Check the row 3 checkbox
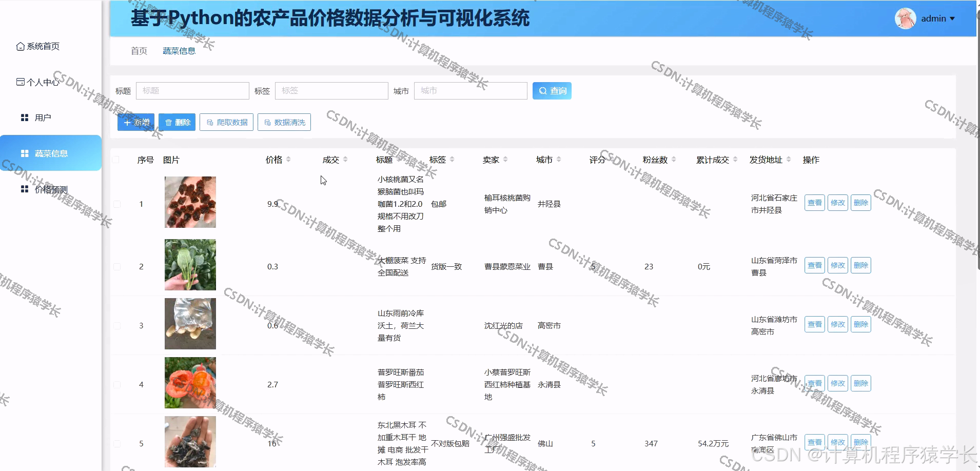The width and height of the screenshot is (980, 471). click(117, 325)
